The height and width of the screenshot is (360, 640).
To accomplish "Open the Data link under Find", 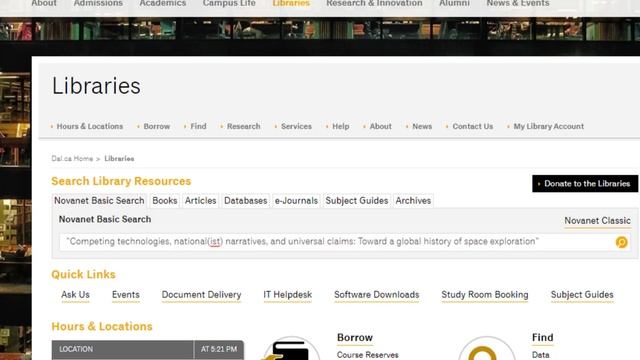I will (540, 355).
